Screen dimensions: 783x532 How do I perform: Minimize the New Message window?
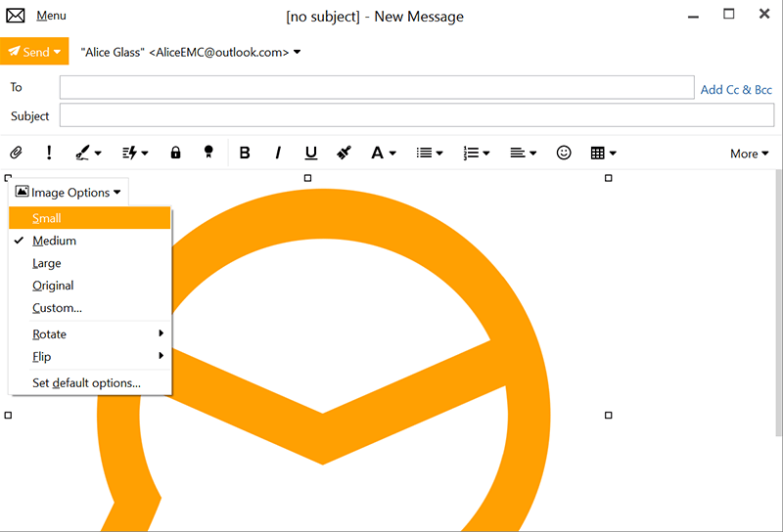[693, 17]
